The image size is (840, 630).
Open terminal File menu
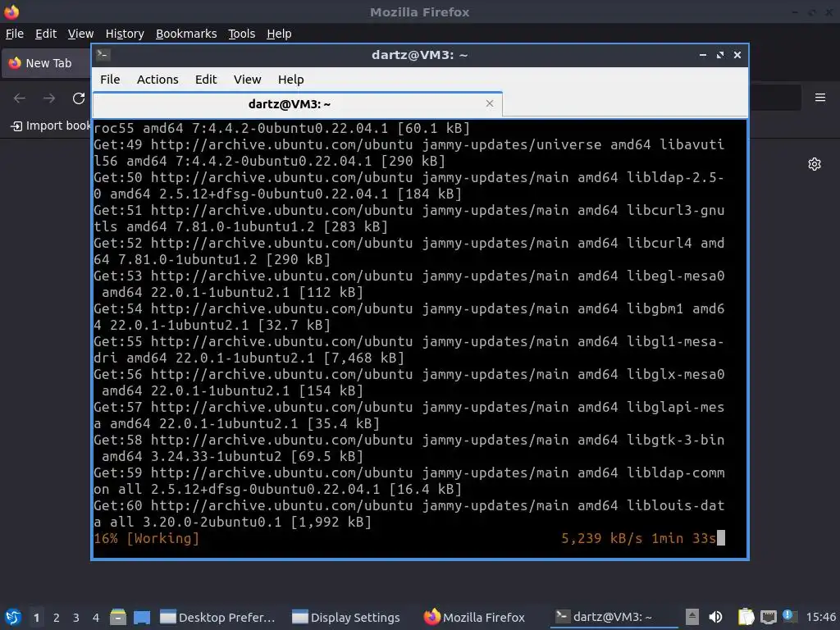pyautogui.click(x=110, y=80)
